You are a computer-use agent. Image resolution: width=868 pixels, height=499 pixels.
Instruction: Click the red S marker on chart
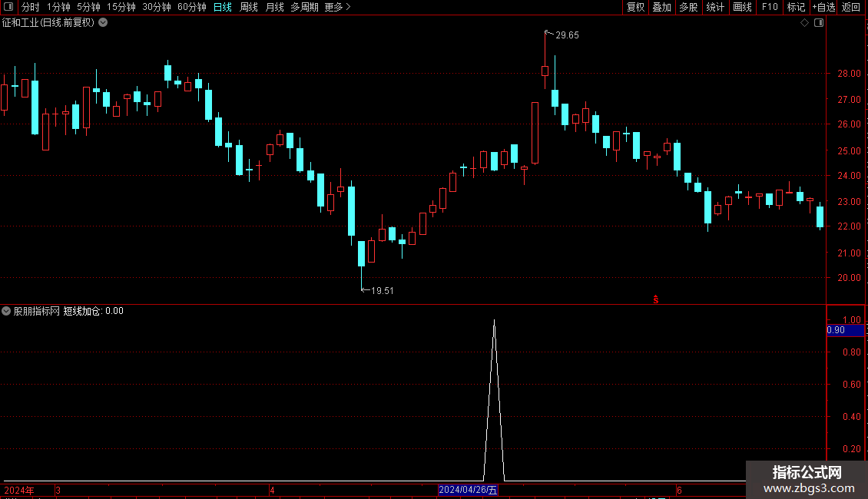click(656, 299)
